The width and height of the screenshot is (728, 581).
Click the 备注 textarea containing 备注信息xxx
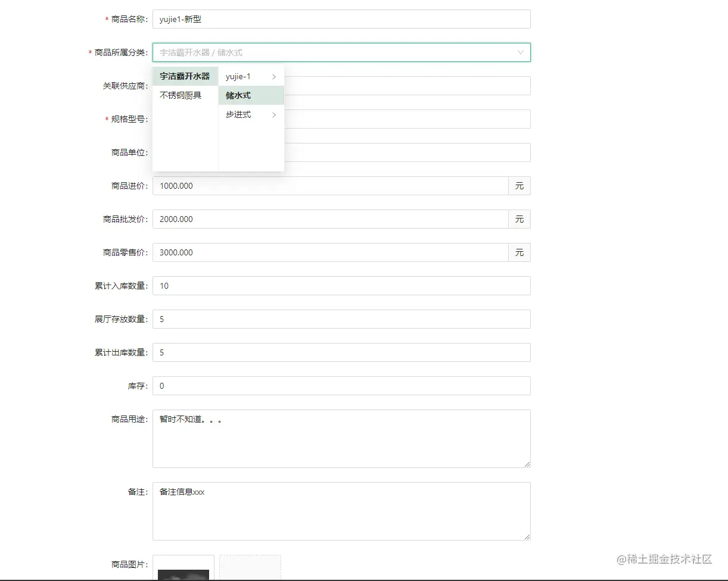click(341, 511)
